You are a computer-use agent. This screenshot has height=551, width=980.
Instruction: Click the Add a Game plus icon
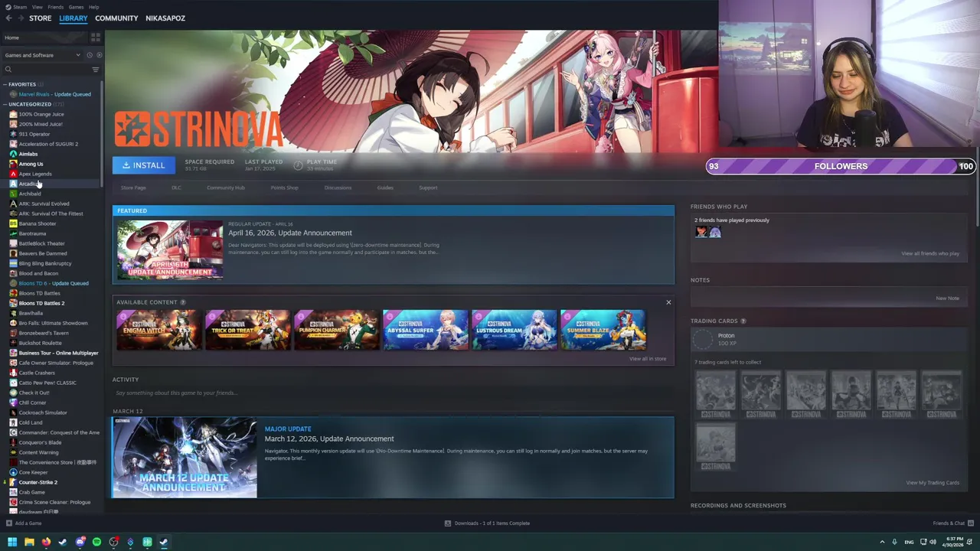click(8, 523)
